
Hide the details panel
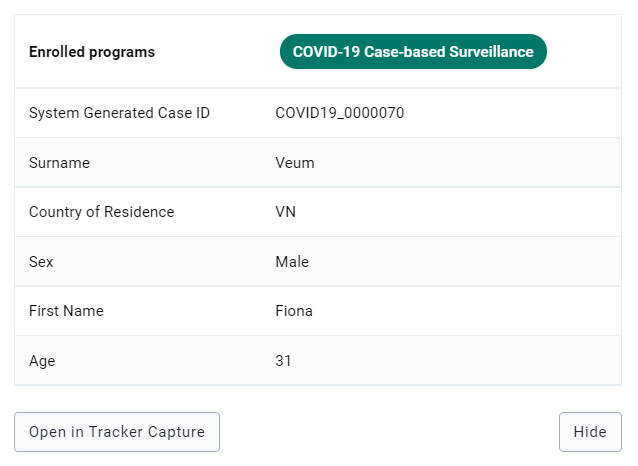point(590,432)
